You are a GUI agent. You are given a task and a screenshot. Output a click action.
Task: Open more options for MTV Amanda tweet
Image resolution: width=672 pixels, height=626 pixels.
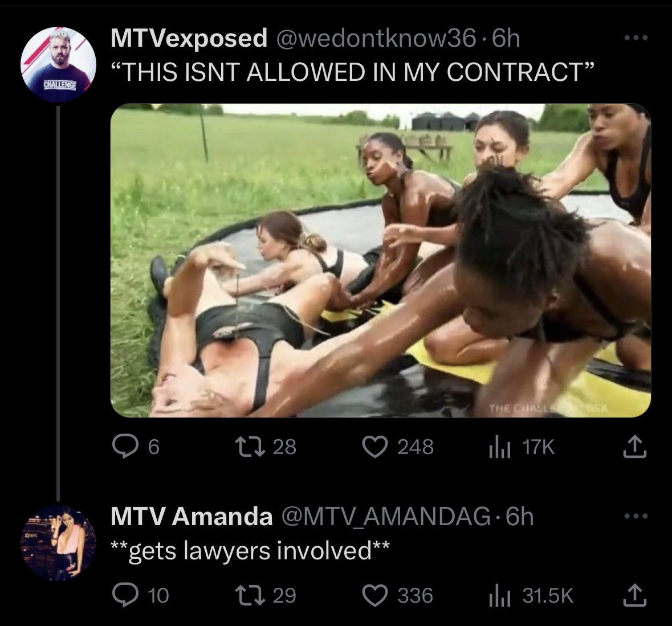coord(636,516)
